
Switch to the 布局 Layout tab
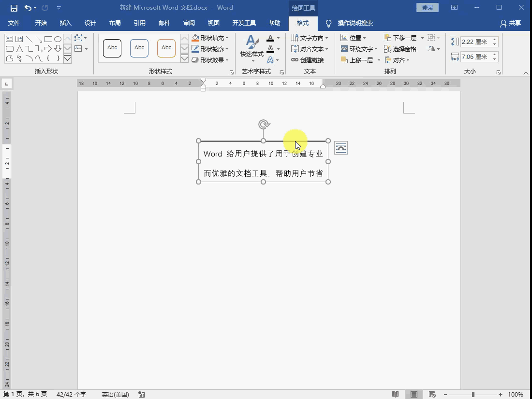click(115, 23)
